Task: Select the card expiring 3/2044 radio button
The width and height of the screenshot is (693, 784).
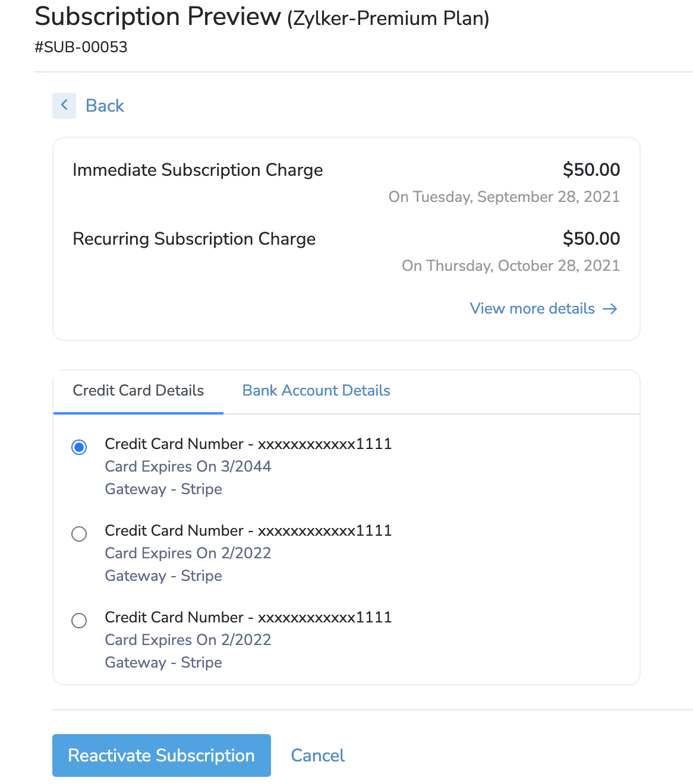Action: click(79, 447)
